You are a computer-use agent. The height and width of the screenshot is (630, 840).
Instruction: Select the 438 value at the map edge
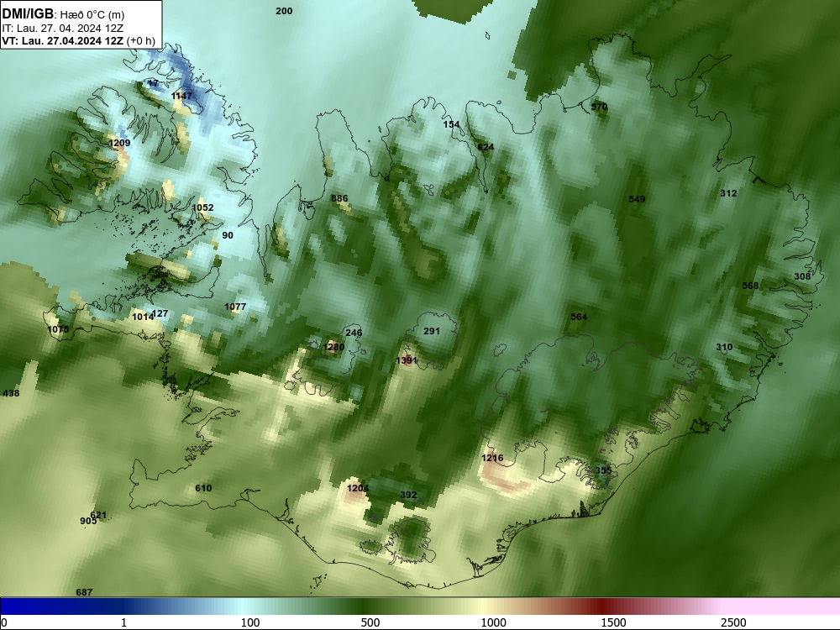coord(11,393)
